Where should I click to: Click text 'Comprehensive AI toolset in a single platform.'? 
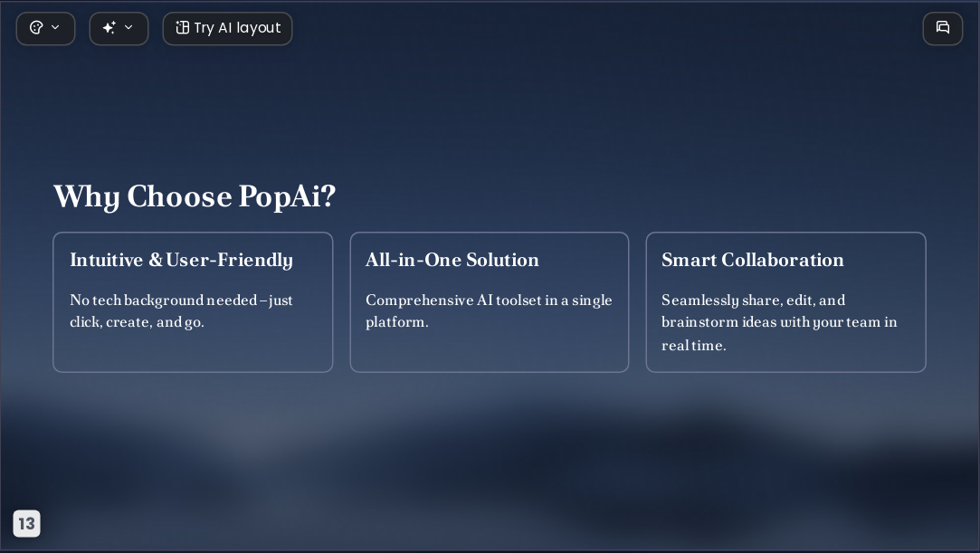(x=489, y=311)
